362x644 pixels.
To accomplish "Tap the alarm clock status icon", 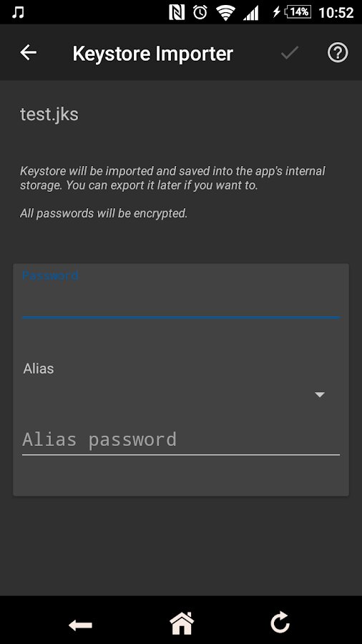I will coord(200,12).
